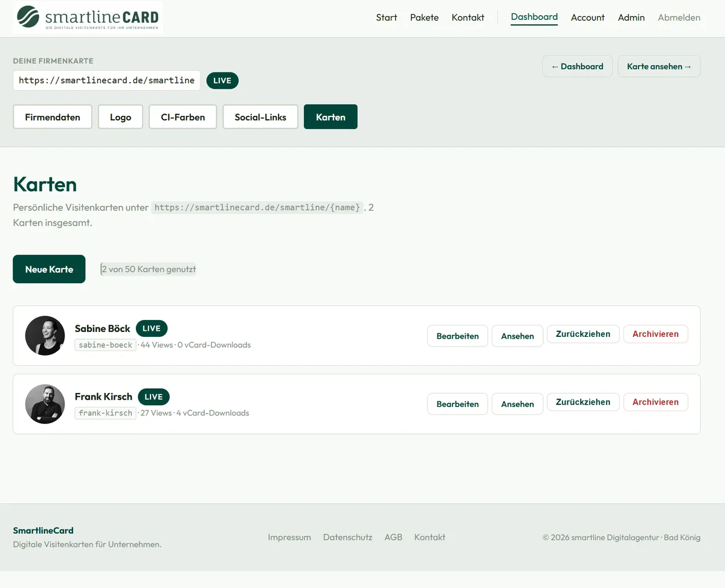Viewport: 725px width, 588px height.
Task: Switch to the Firmendaten tab
Action: (x=53, y=117)
